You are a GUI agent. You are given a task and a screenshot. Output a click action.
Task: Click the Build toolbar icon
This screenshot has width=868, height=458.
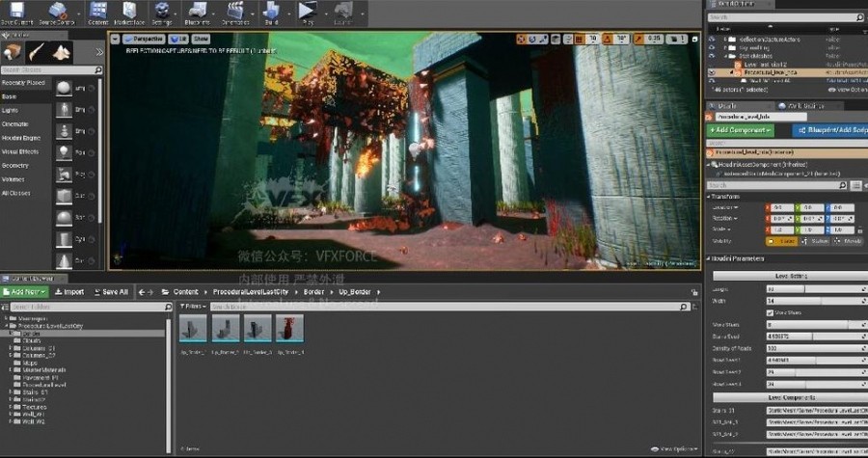pyautogui.click(x=271, y=13)
